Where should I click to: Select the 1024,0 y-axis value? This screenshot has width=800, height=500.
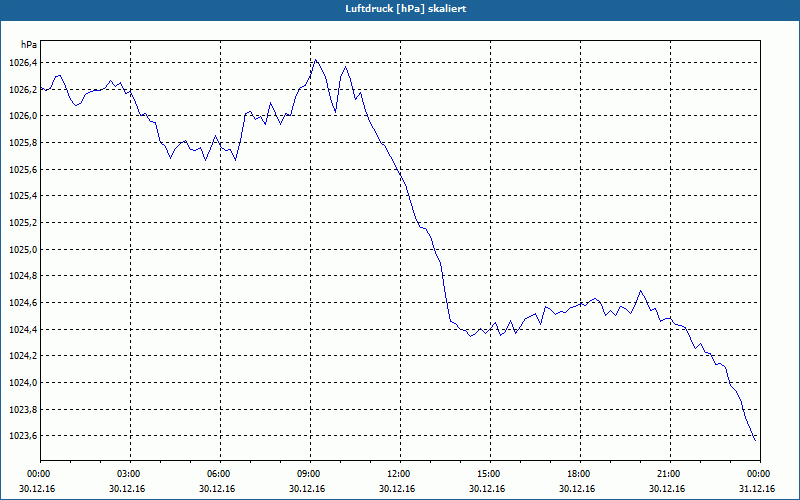[x=23, y=383]
